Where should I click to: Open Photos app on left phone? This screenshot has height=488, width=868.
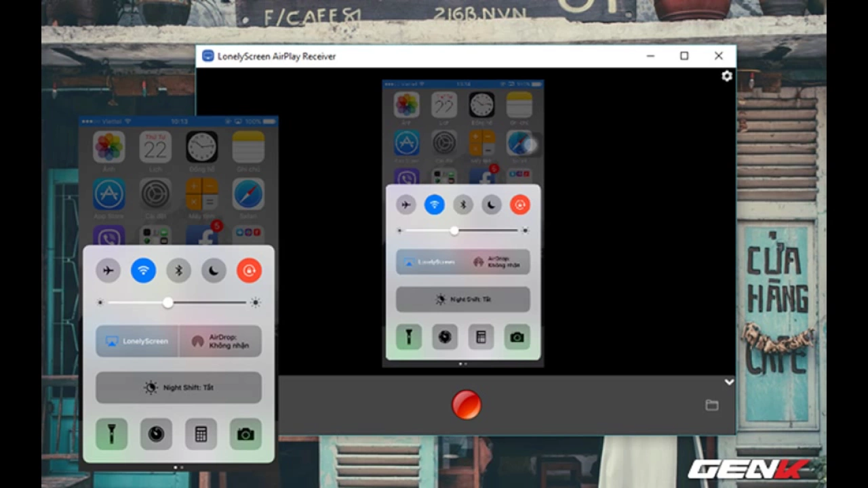(108, 147)
